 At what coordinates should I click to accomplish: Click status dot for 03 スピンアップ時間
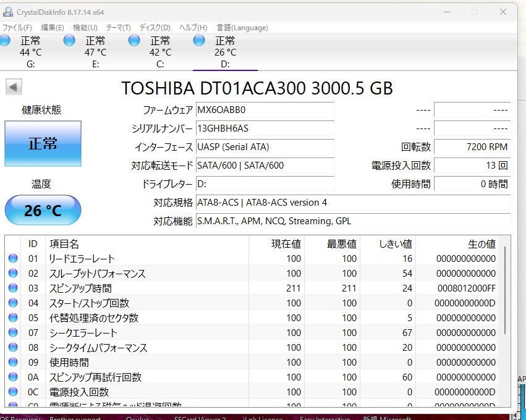(x=13, y=288)
